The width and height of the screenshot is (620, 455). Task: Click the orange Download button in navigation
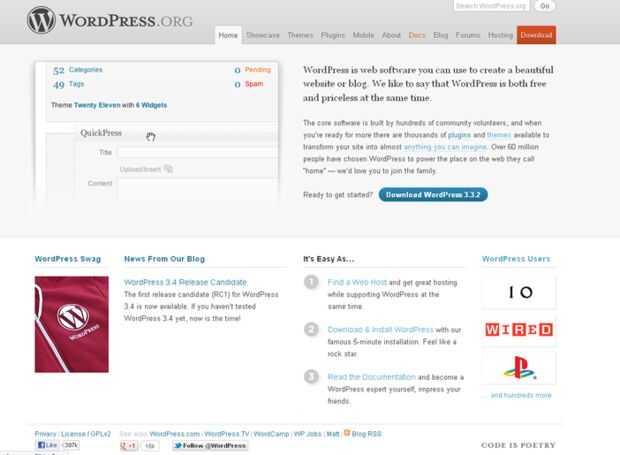pyautogui.click(x=536, y=35)
